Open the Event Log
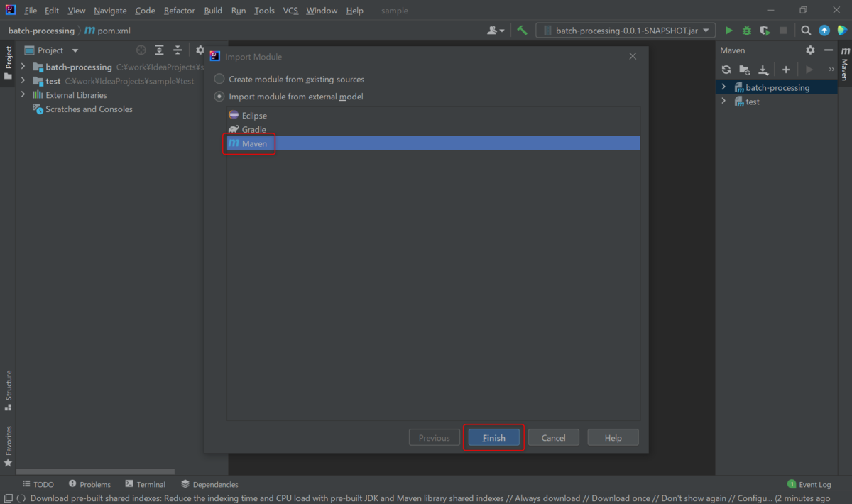 pyautogui.click(x=809, y=484)
